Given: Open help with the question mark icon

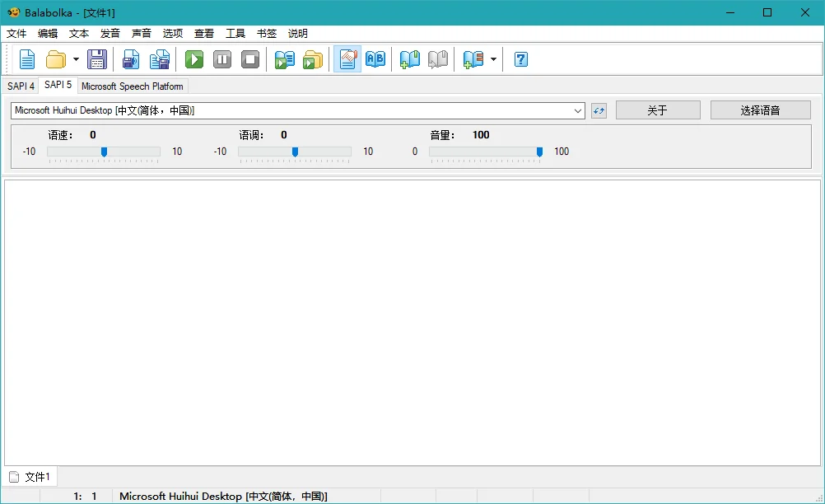Looking at the screenshot, I should [521, 59].
